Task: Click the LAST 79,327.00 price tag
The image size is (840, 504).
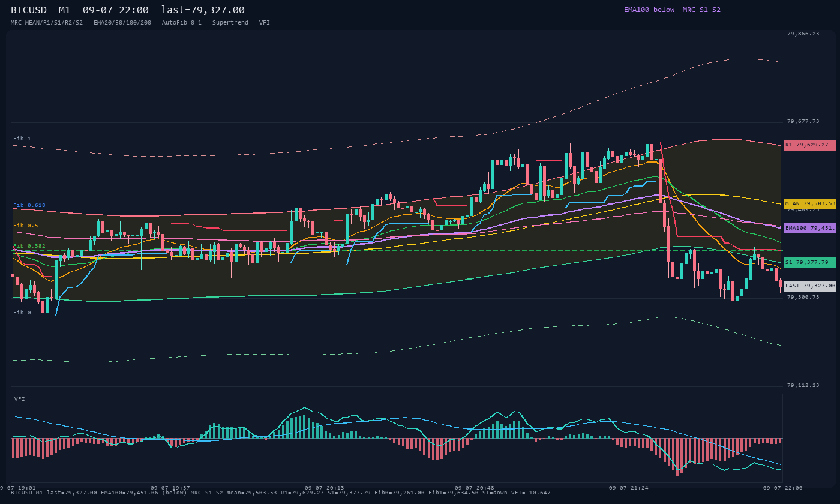Action: point(809,286)
